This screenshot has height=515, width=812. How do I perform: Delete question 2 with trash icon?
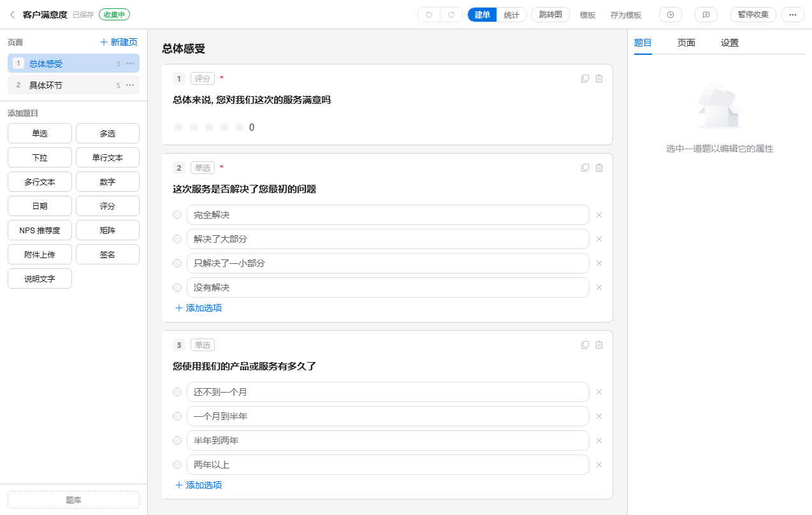599,168
